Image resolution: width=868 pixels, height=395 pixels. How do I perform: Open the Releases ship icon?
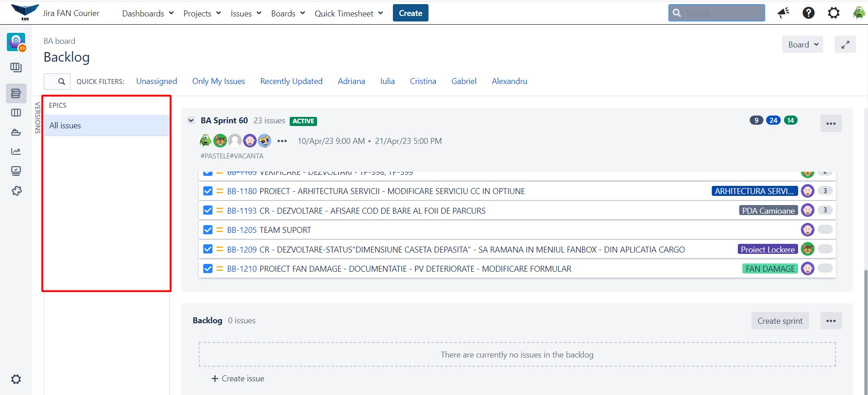(x=16, y=132)
